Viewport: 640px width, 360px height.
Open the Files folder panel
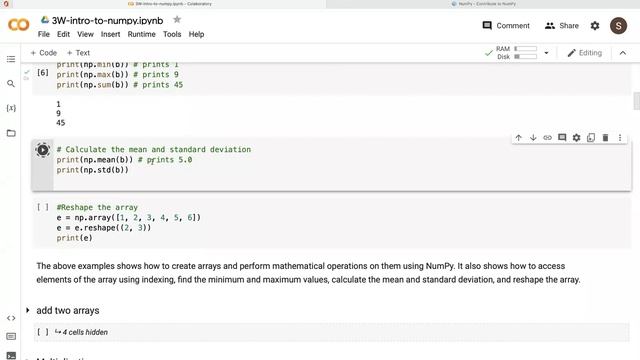[11, 133]
